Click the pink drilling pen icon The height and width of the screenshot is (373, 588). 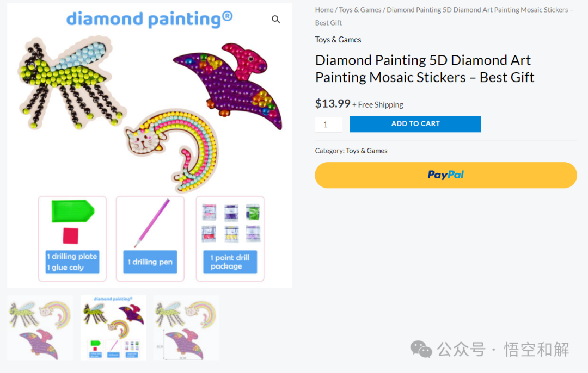[x=152, y=223]
